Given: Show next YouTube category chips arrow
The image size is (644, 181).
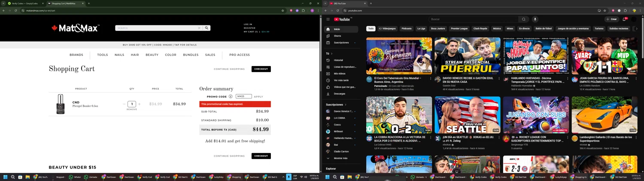Looking at the screenshot, I should pos(637,29).
